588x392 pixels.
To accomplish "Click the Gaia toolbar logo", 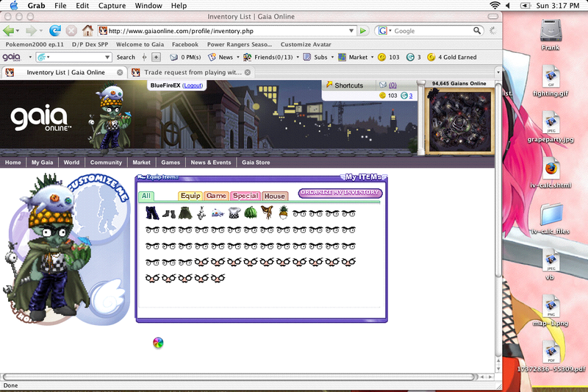I will coord(11,57).
